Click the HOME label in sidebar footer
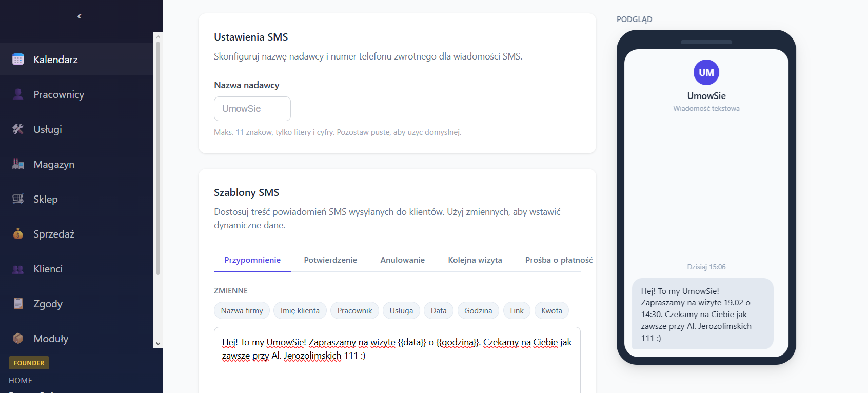 coord(21,380)
